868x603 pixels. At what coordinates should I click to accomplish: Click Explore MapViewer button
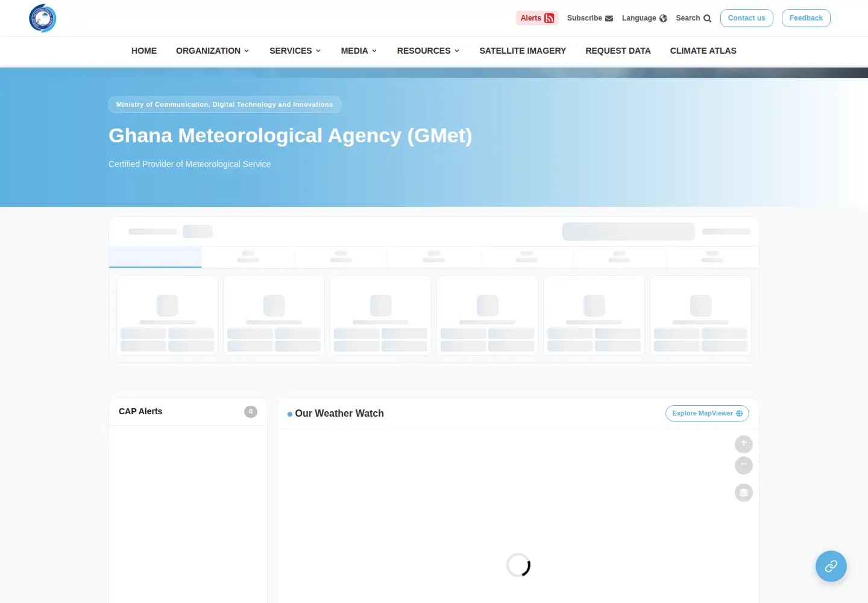pos(707,413)
